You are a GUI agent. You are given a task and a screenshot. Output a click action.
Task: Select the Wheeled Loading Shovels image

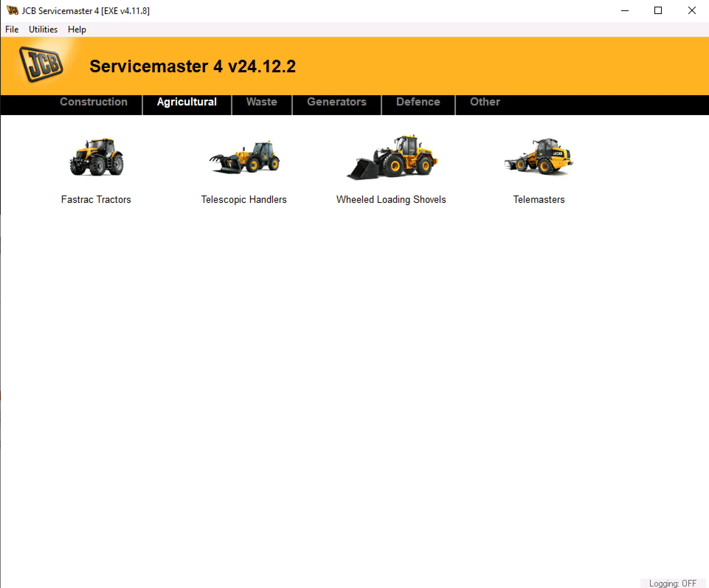[x=391, y=157]
